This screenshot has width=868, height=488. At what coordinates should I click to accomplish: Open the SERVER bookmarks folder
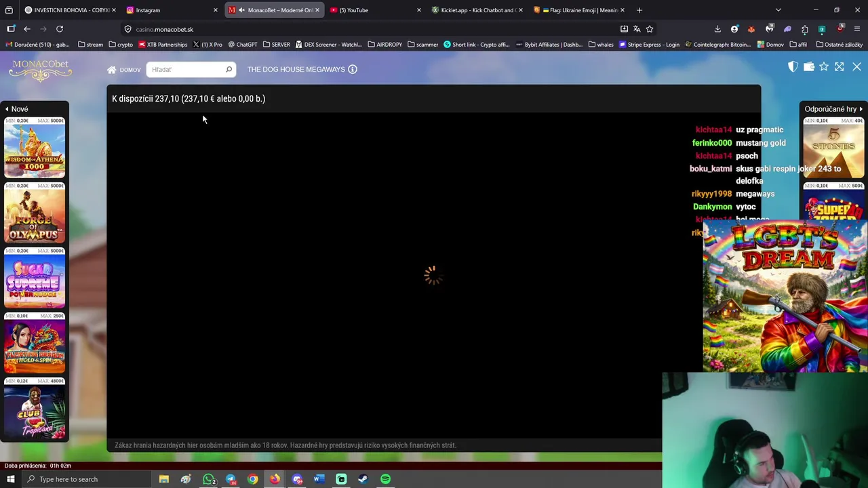[276, 45]
